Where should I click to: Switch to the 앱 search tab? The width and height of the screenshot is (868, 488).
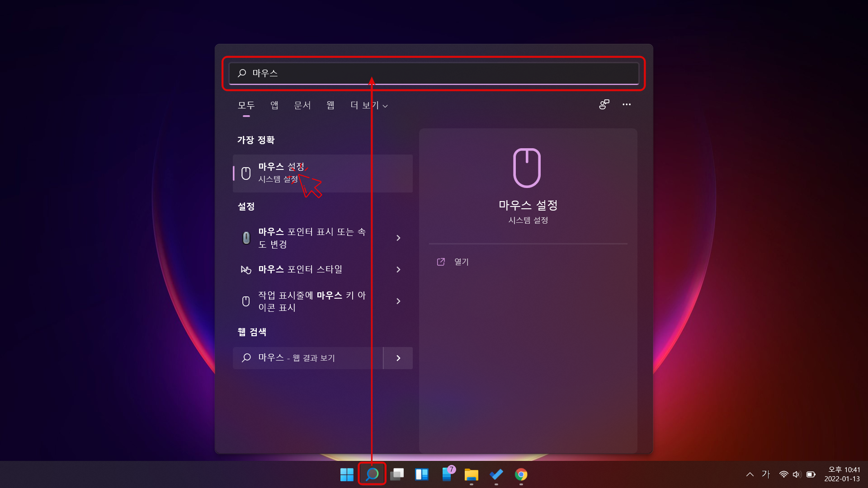[274, 105]
